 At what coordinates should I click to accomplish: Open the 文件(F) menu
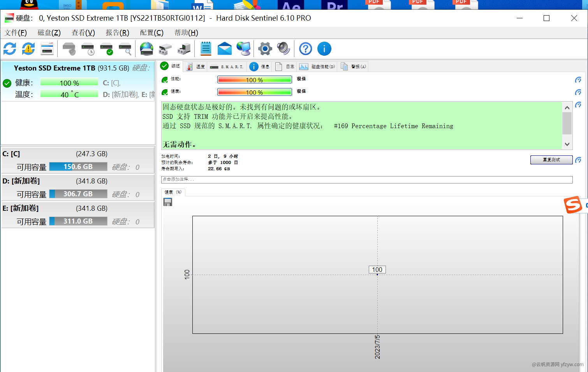[x=16, y=33]
